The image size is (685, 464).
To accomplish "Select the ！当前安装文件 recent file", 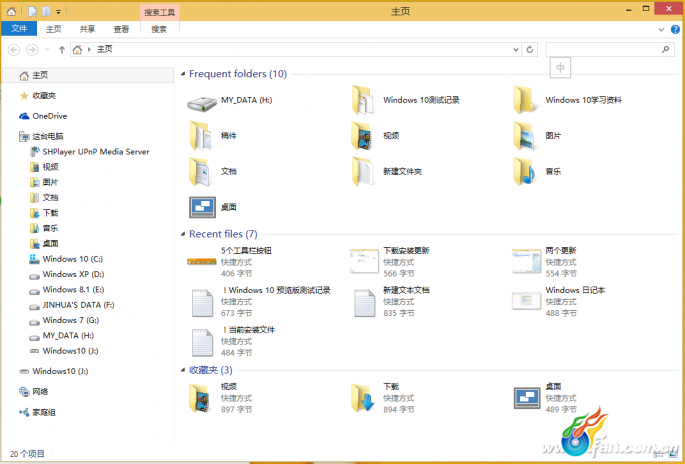I will (233, 341).
